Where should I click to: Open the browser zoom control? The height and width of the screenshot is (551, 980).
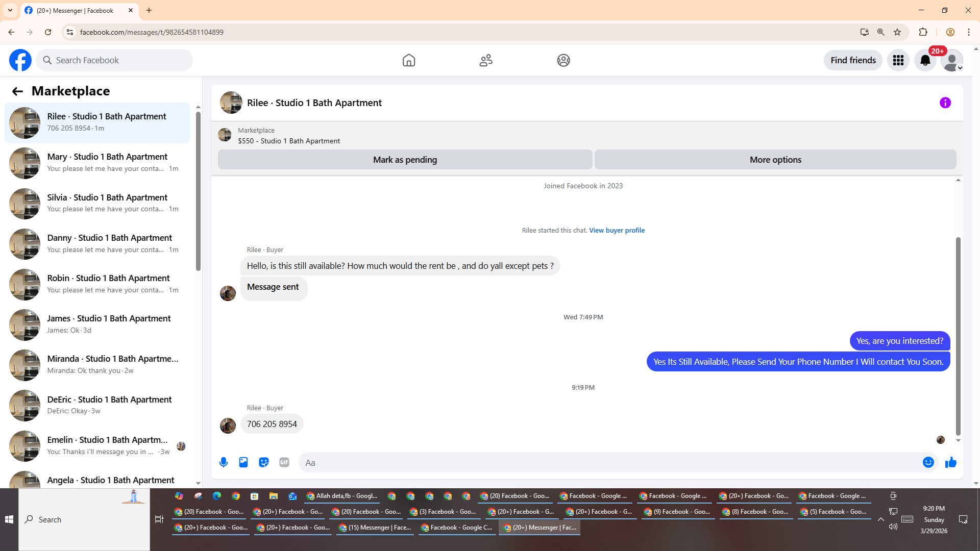tap(881, 32)
